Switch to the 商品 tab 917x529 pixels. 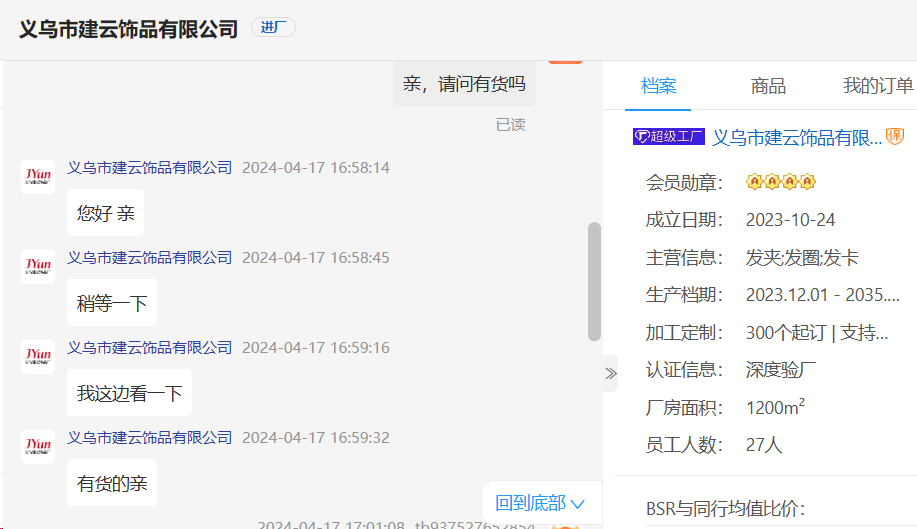[x=768, y=86]
